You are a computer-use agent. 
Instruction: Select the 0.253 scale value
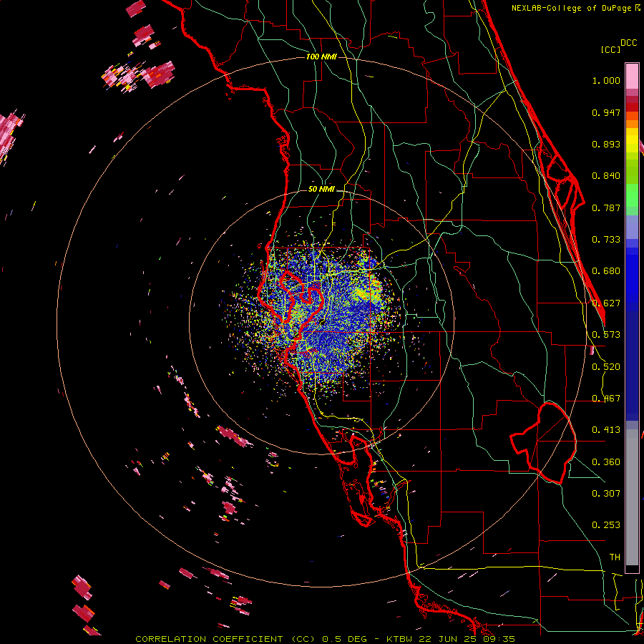pyautogui.click(x=606, y=525)
